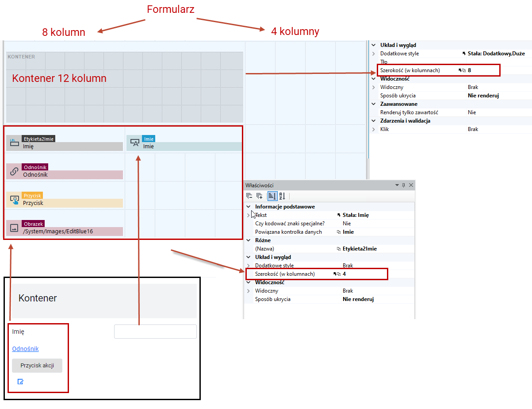The image size is (532, 409).
Task: Click the empty Imię text input in preview
Action: tap(155, 332)
